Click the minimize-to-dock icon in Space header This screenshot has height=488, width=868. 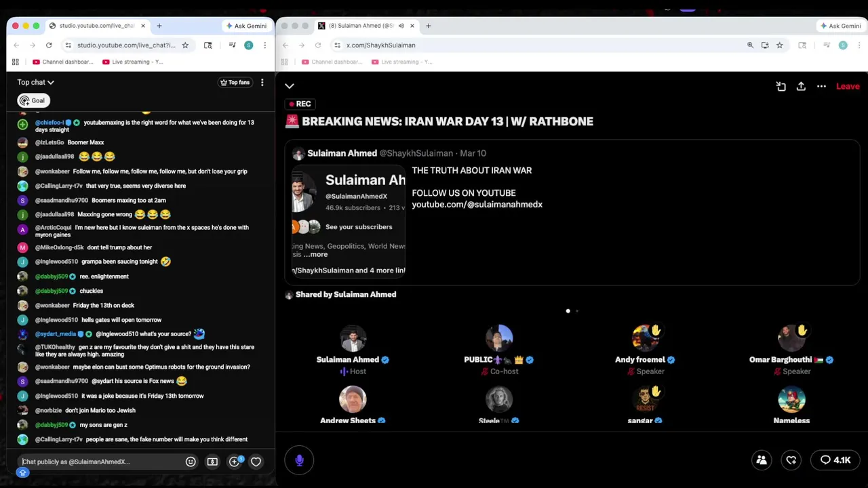point(781,86)
